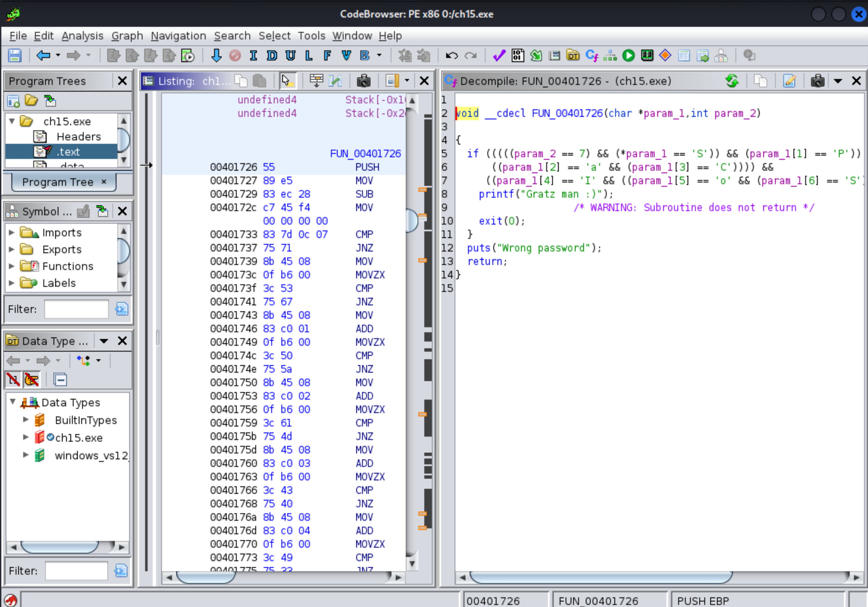868x607 pixels.
Task: Click the Data Type Manager filter input field
Action: pyautogui.click(x=76, y=571)
